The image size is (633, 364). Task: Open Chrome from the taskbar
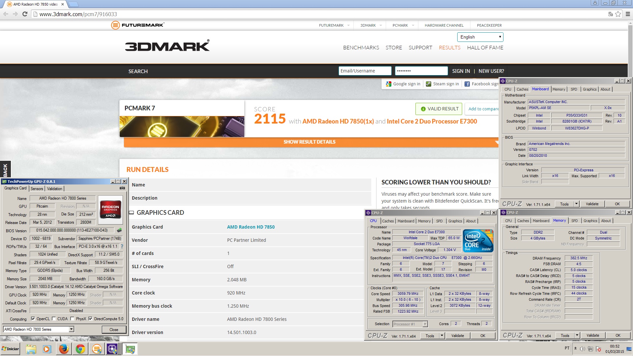pyautogui.click(x=80, y=349)
